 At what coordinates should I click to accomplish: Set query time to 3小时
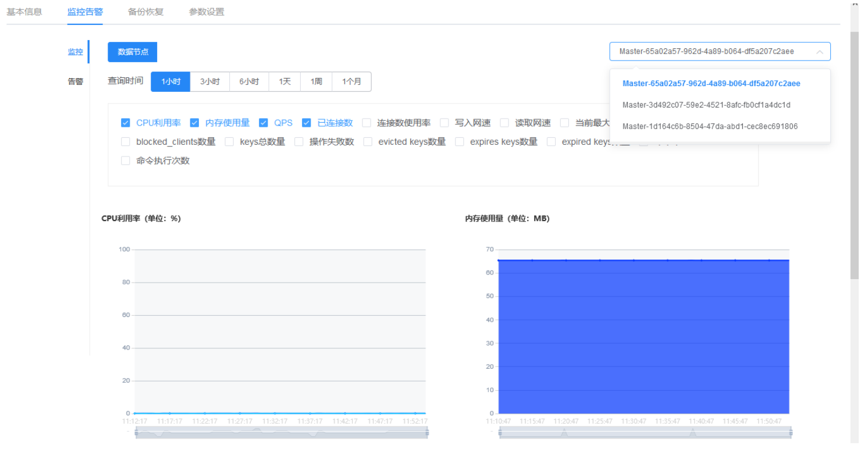tap(210, 82)
